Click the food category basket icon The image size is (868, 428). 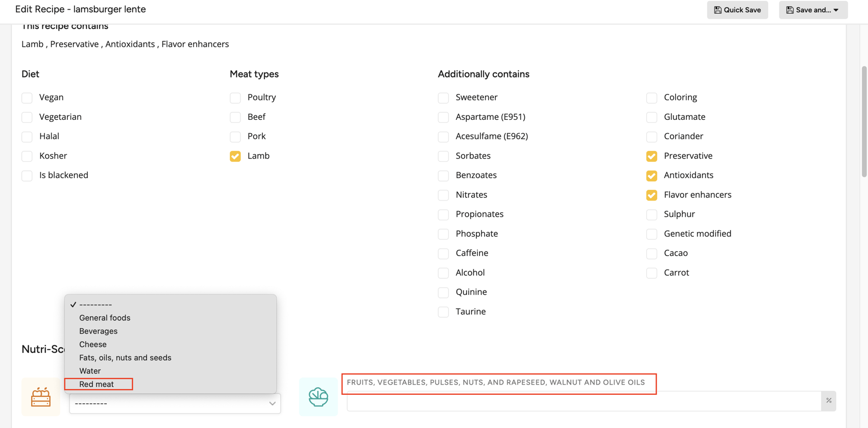[x=41, y=397]
